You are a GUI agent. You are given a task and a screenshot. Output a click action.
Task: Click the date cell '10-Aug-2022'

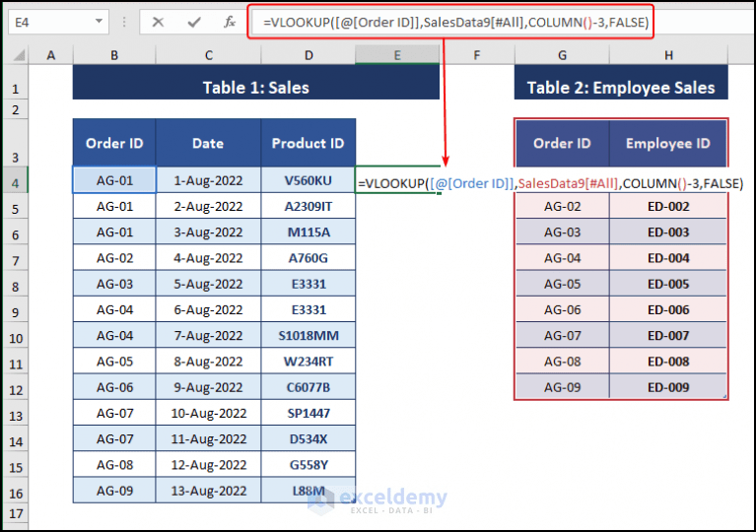coord(208,413)
